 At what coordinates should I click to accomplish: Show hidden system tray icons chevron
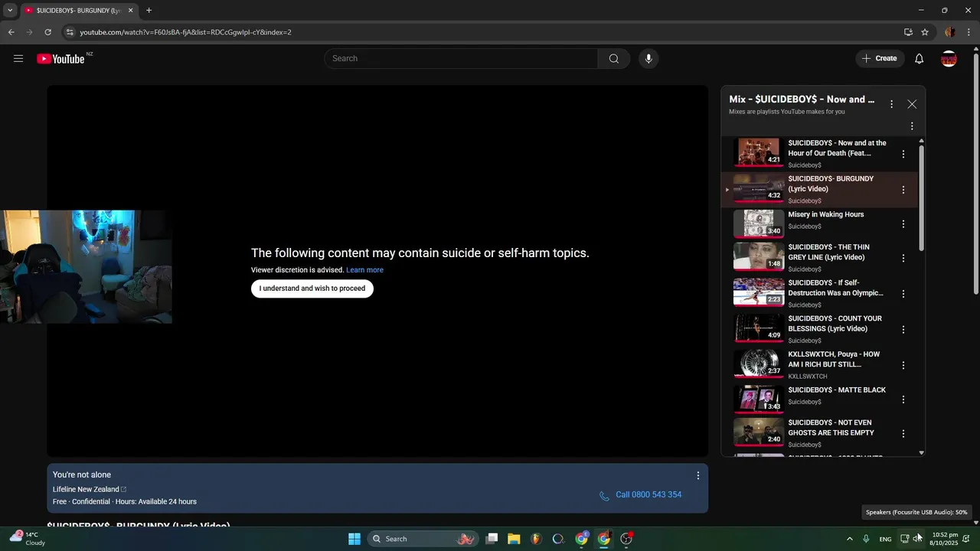[x=849, y=539]
